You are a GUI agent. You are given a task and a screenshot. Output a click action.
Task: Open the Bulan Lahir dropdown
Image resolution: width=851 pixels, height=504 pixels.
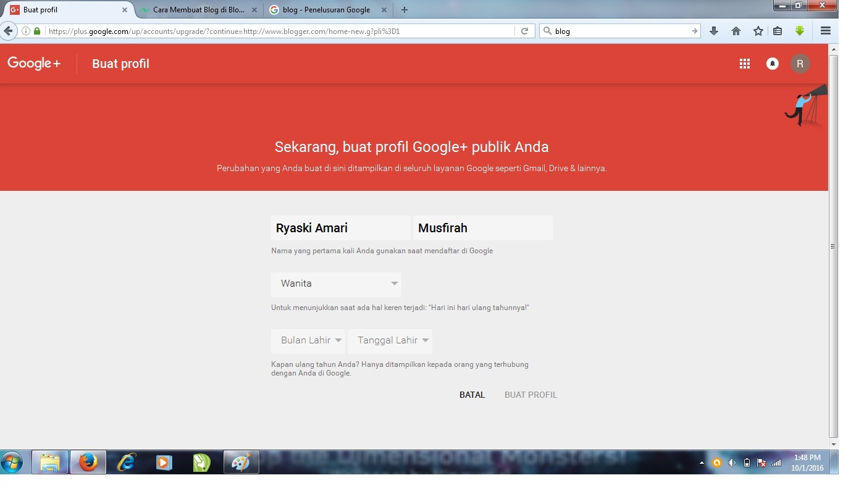(308, 341)
